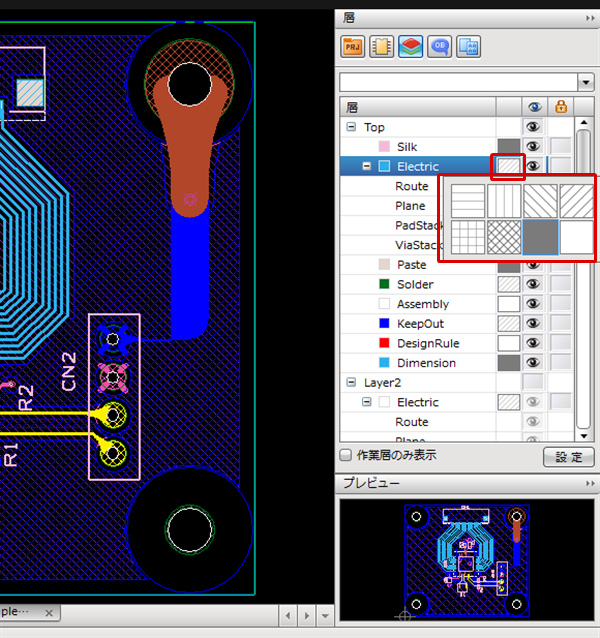Choose forward diagonal fill pattern
Viewport: 600px width, 638px height.
click(576, 201)
